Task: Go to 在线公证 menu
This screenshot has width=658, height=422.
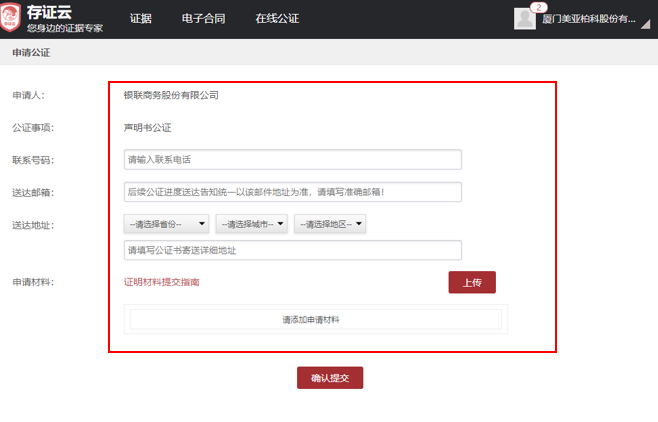Action: [x=277, y=18]
